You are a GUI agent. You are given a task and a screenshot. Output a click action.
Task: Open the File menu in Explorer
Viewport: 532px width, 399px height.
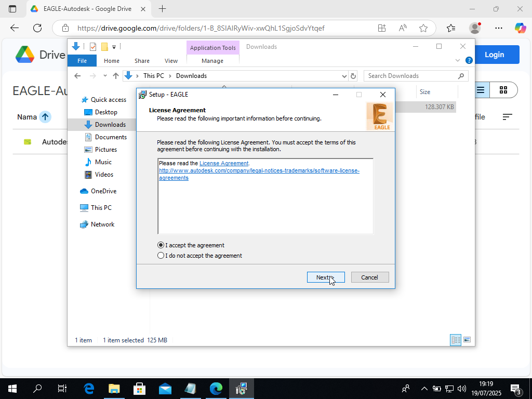coord(82,61)
